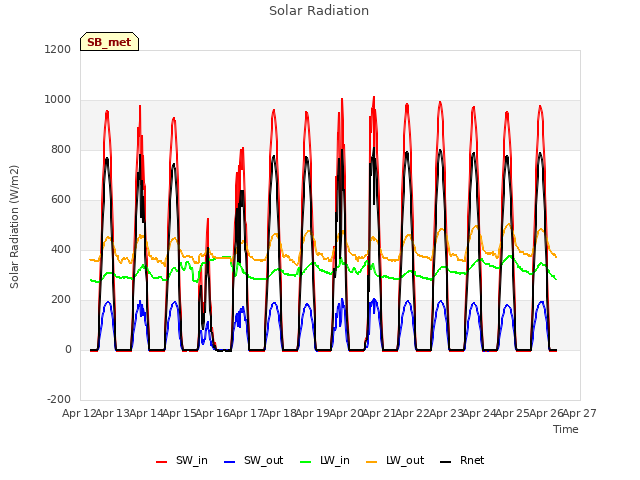This screenshot has width=640, height=480.
Task: Toggle the Rnet legend entry
Action: [x=462, y=460]
